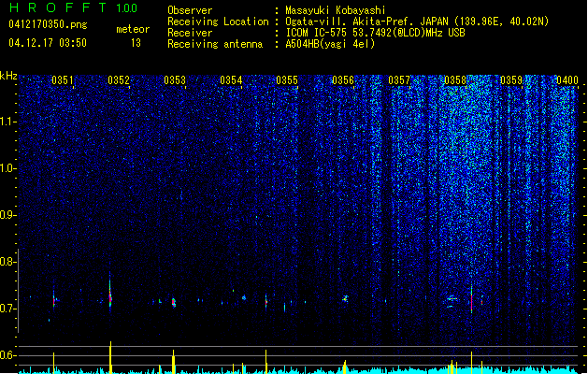Click the long red echo after 0358
The height and width of the screenshot is (374, 588).
(471, 300)
